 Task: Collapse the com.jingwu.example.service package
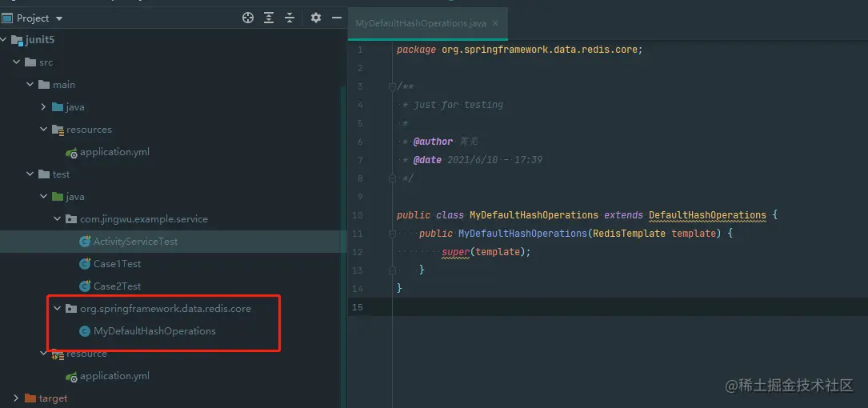pos(57,218)
